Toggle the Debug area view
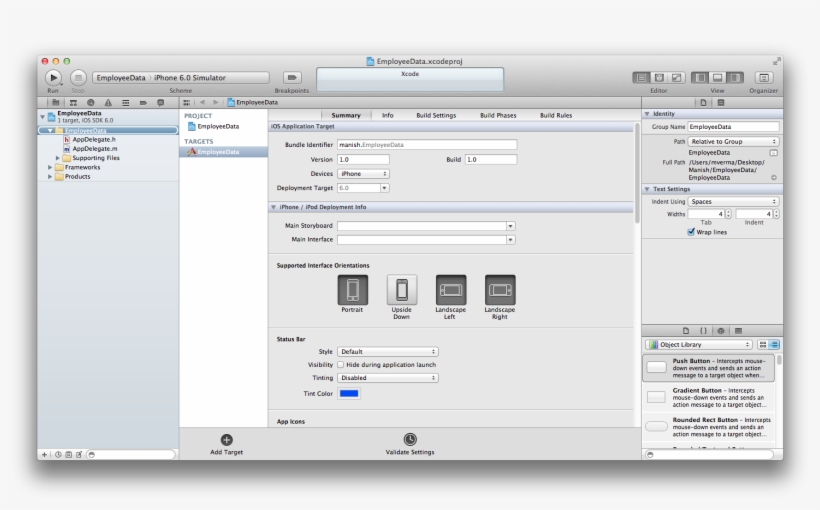This screenshot has height=510, width=820. [718, 77]
